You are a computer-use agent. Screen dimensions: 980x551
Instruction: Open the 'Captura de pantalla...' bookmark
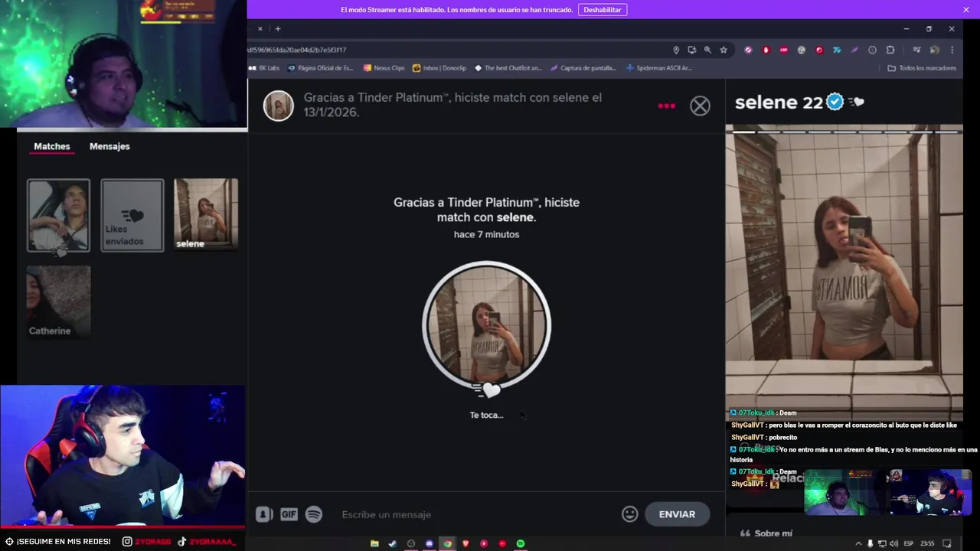click(x=583, y=68)
